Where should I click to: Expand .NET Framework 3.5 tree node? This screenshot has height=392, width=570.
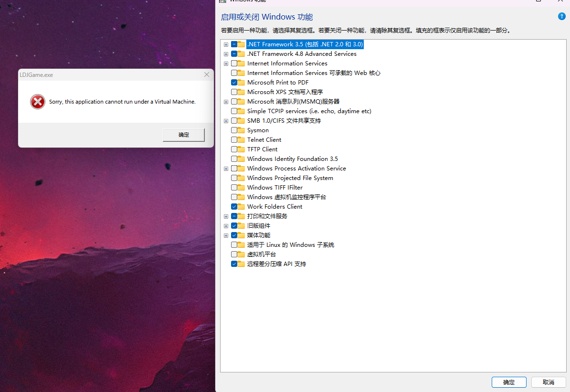(226, 44)
